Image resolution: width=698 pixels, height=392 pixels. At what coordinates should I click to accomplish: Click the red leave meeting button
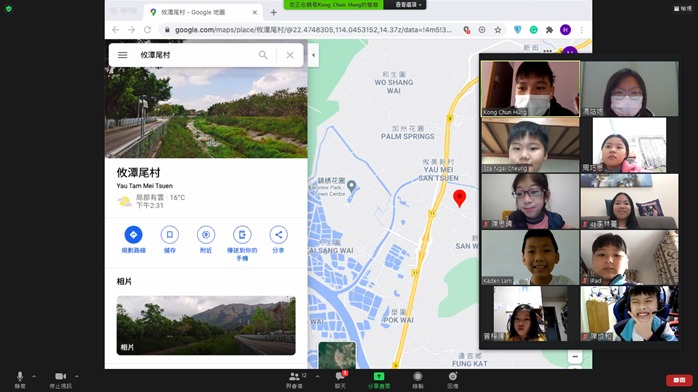679,380
